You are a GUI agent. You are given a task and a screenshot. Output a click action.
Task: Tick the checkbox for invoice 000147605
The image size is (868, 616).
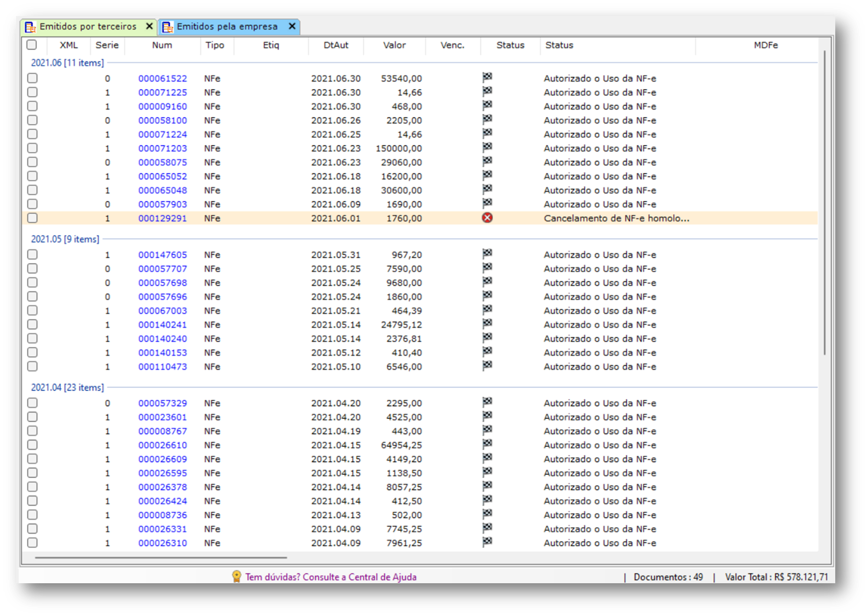(x=32, y=255)
